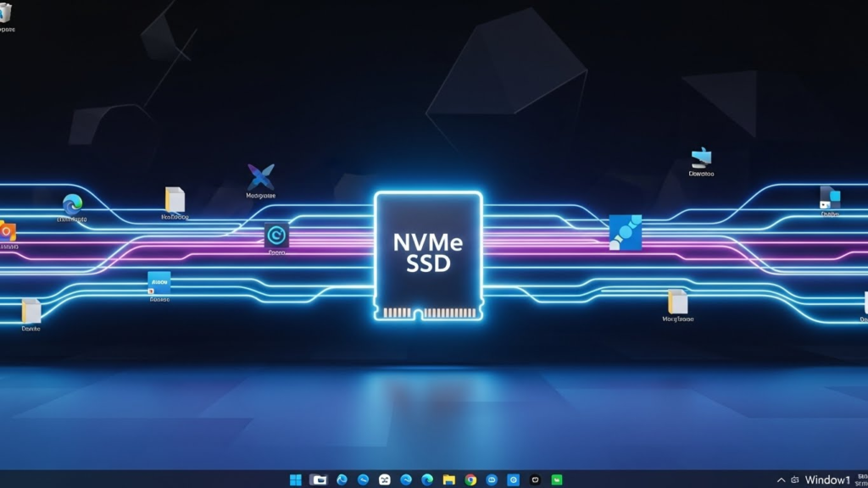Screen dimensions: 868x488
Task: Open the document file above the Edge desktop shortcut
Action: click(174, 199)
